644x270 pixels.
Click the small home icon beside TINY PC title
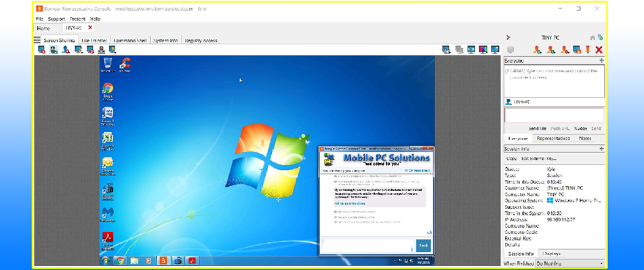coord(592,37)
